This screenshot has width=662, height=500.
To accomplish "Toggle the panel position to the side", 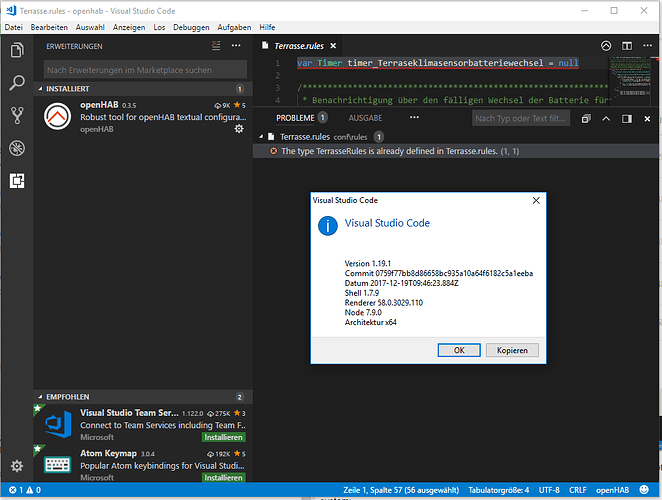I will click(627, 119).
